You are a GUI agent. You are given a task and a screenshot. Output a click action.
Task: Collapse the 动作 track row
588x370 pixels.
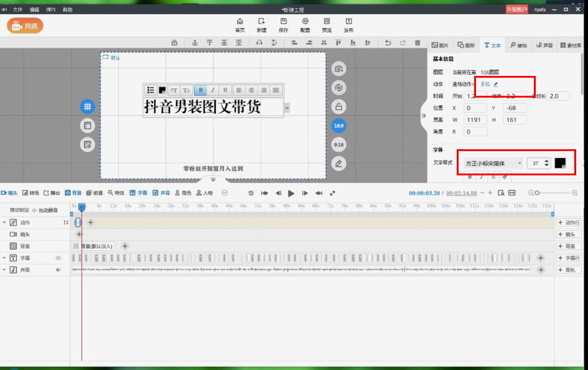pos(4,222)
